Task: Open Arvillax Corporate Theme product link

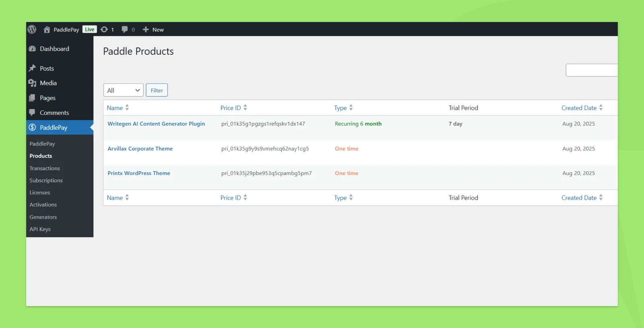Action: pos(140,149)
